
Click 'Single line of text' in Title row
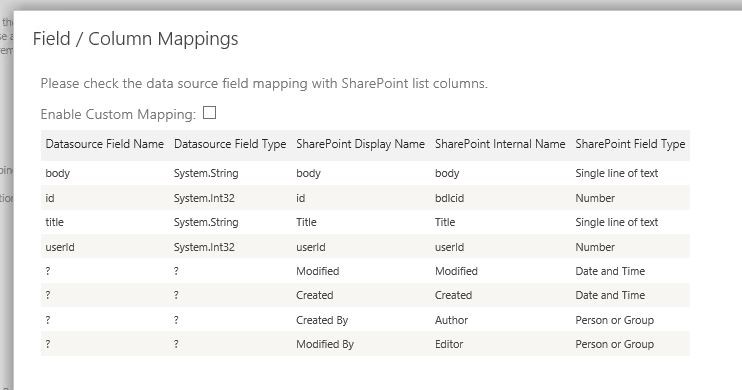(x=617, y=222)
